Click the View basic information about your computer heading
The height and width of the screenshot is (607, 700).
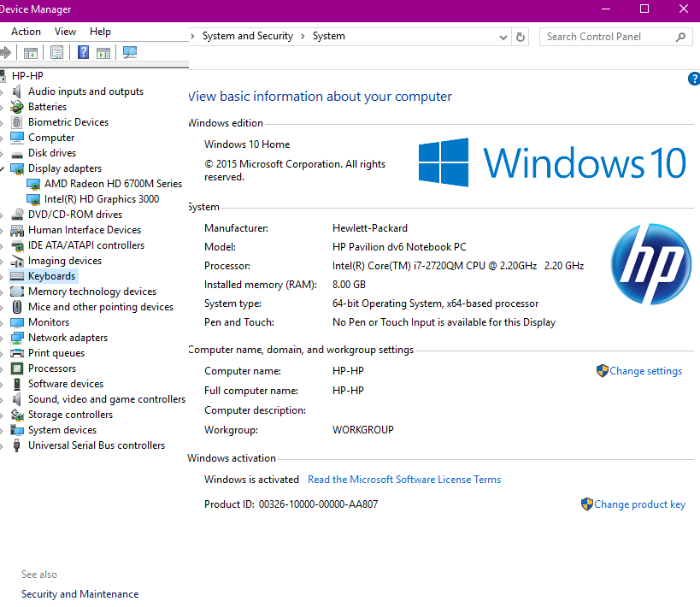click(321, 97)
